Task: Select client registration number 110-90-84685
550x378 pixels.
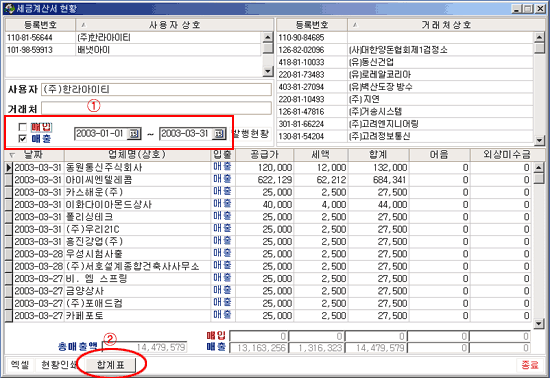Action: [301, 38]
